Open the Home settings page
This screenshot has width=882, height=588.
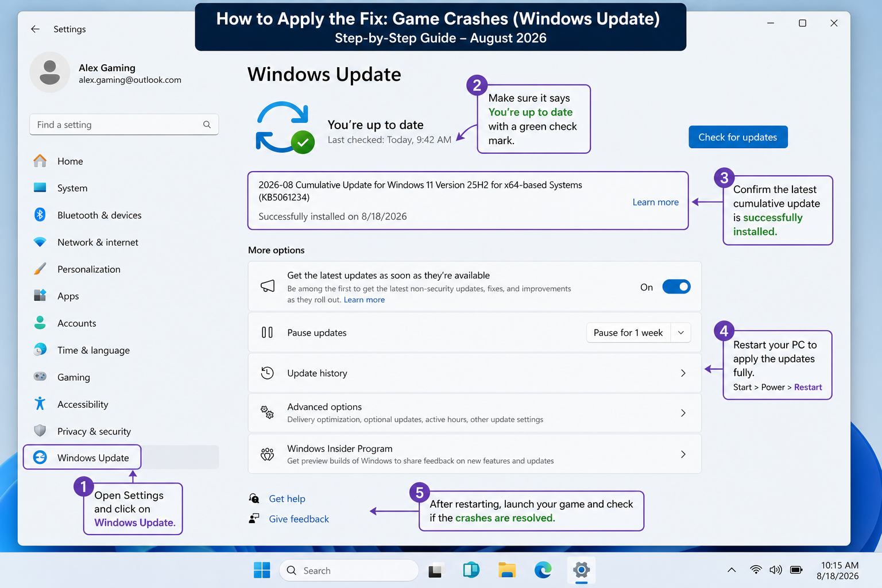click(70, 161)
